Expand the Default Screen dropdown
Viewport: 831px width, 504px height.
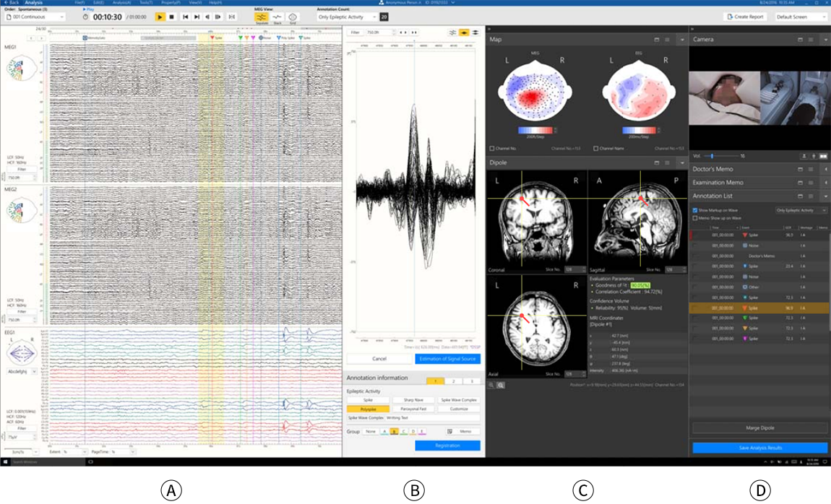click(x=801, y=17)
